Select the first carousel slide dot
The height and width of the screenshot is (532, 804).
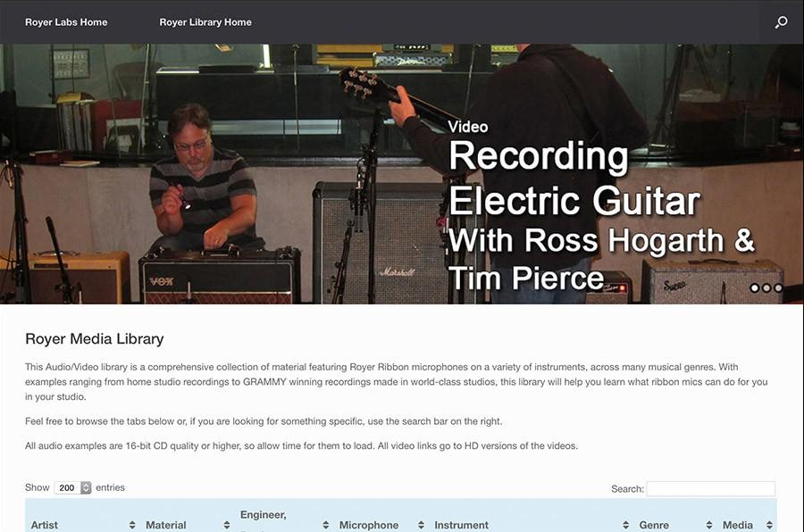click(x=755, y=288)
